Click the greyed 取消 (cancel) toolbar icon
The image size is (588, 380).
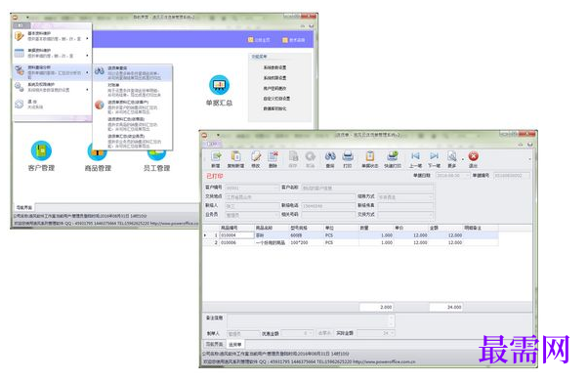pyautogui.click(x=311, y=156)
